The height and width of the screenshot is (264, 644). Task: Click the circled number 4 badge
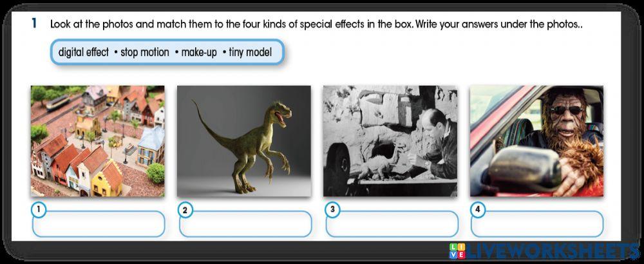[477, 209]
